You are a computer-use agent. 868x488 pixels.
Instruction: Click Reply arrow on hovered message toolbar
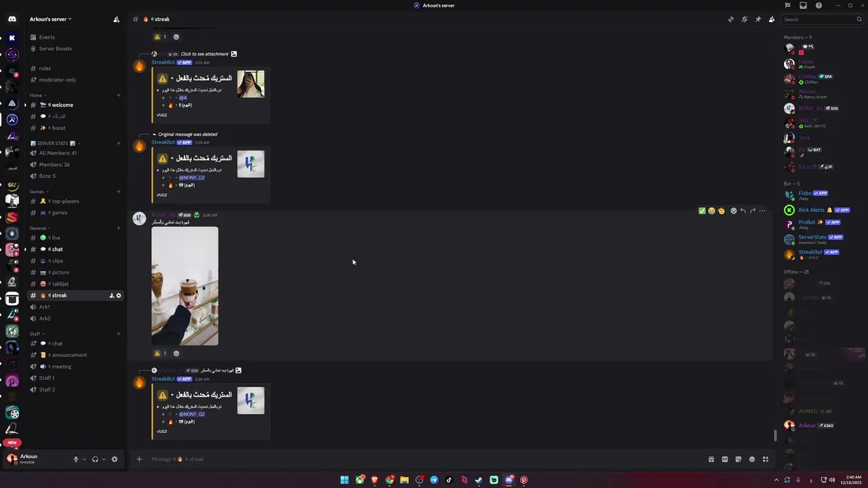(743, 211)
